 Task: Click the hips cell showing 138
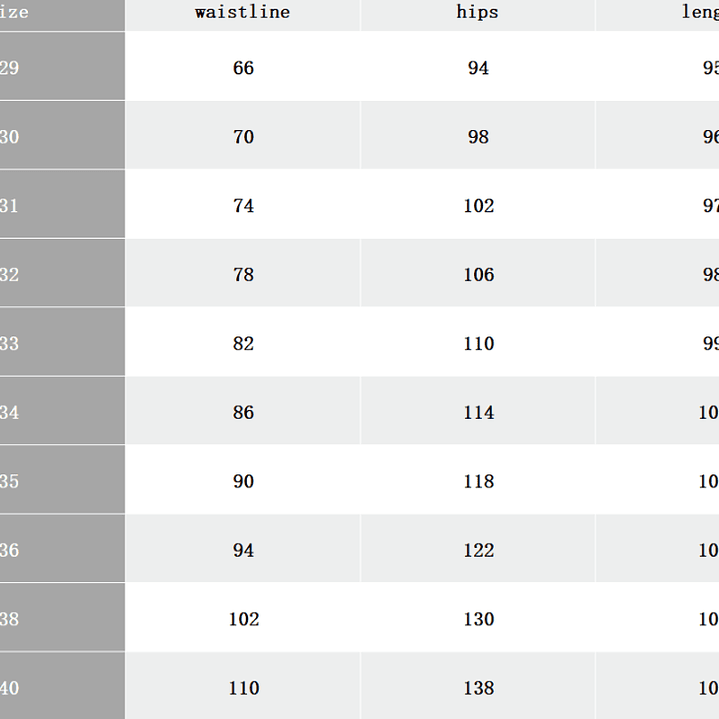pos(478,688)
